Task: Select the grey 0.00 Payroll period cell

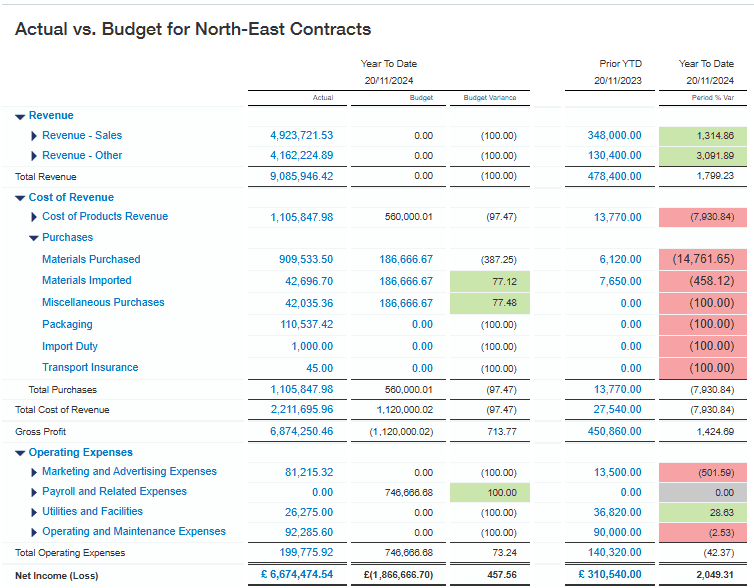Action: 703,493
